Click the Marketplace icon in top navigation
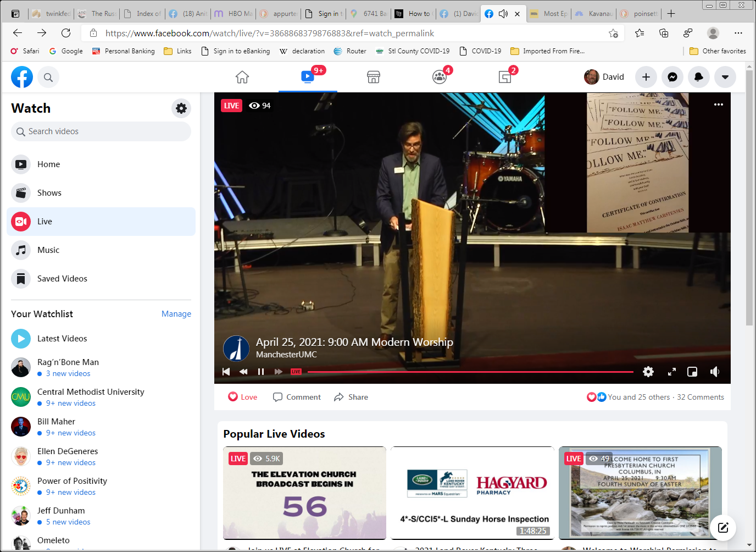The image size is (756, 552). coord(374,77)
